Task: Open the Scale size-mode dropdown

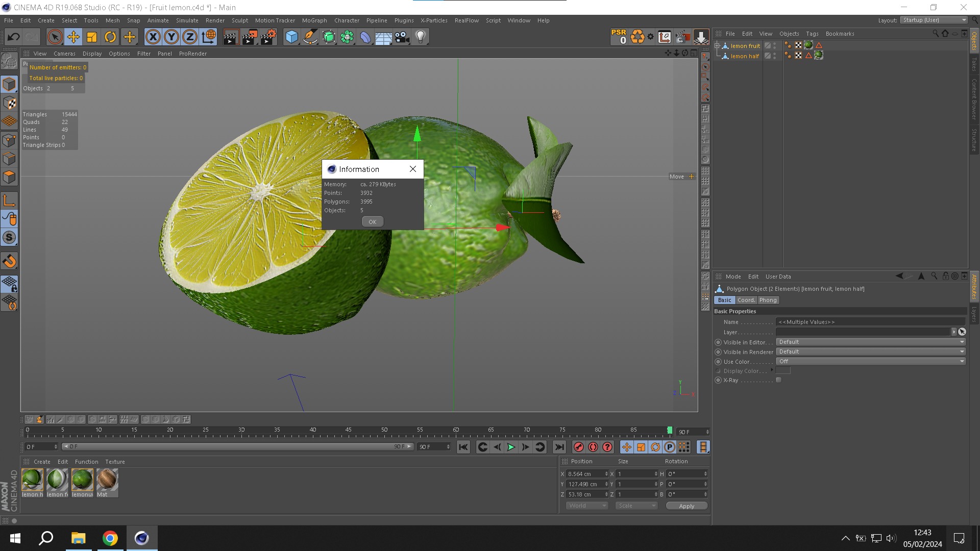Action: [x=636, y=506]
